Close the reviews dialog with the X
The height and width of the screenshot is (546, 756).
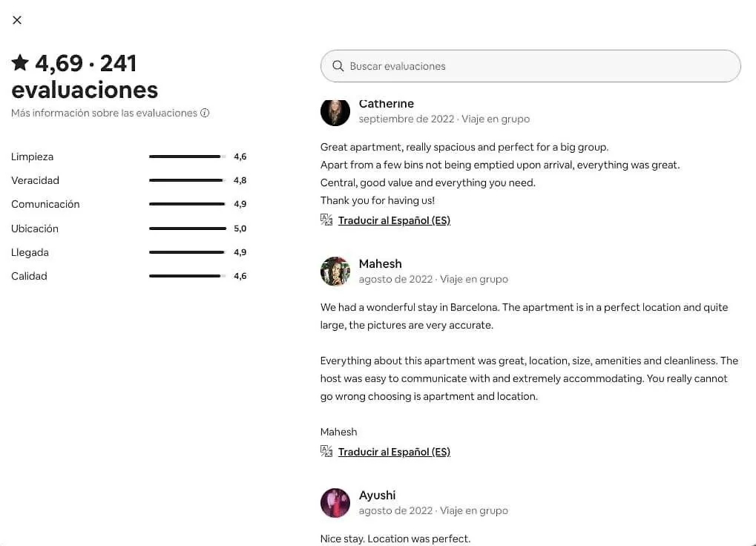coord(17,20)
